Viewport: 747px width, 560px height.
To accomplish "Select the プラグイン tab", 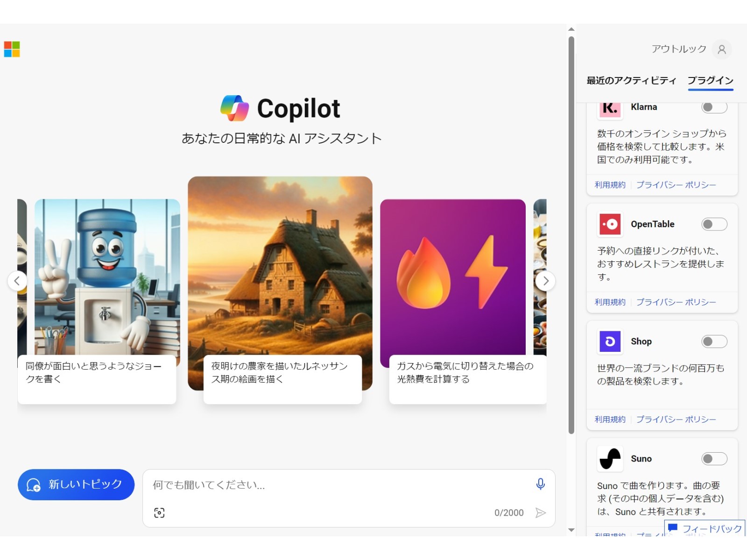I will pos(710,81).
